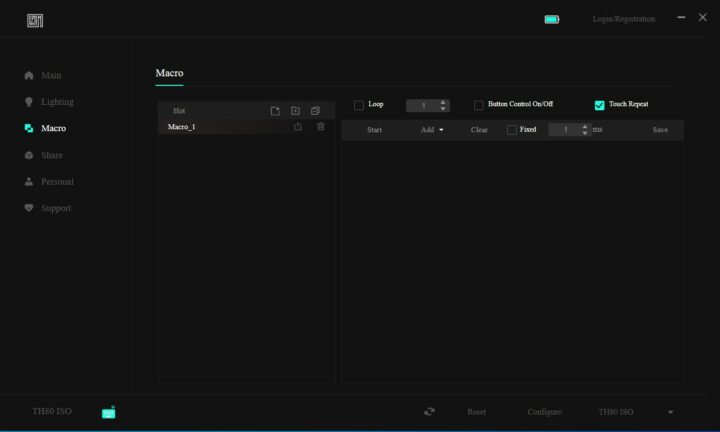Click the battery status icon
Screen dimensions: 720x432
coord(552,19)
